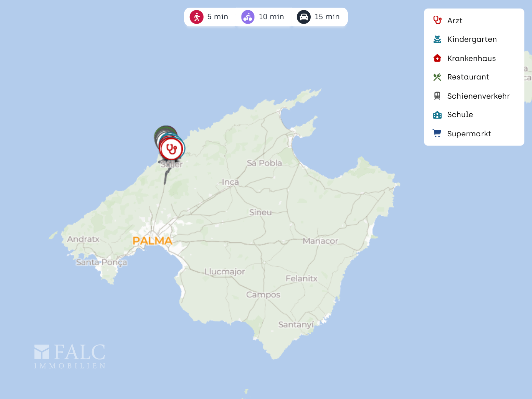This screenshot has height=399, width=532.
Task: Select the Krankenhaus red cross icon
Action: click(x=437, y=58)
